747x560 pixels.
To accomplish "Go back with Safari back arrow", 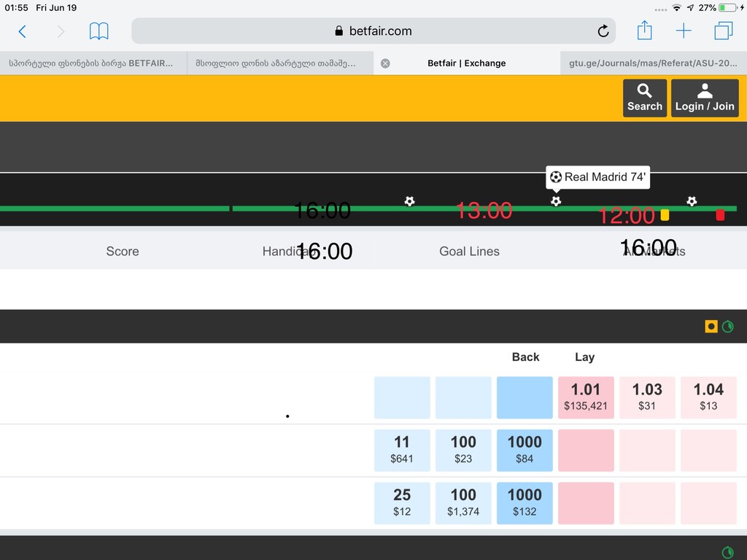I will tap(22, 31).
